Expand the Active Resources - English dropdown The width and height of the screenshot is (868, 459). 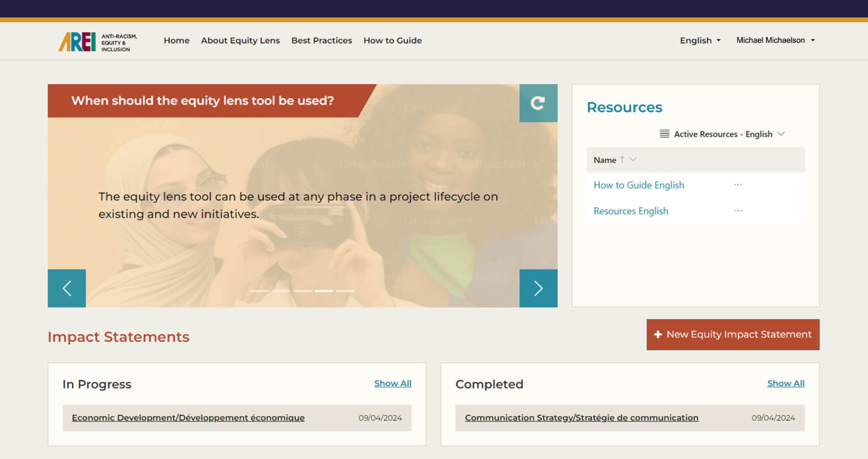point(782,134)
